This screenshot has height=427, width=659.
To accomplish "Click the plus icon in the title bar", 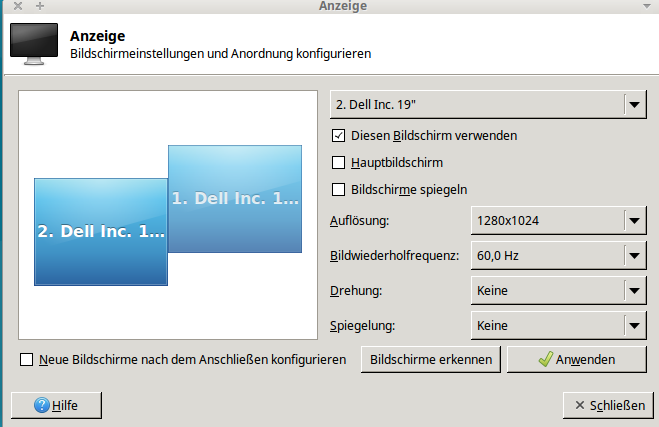I will [40, 6].
